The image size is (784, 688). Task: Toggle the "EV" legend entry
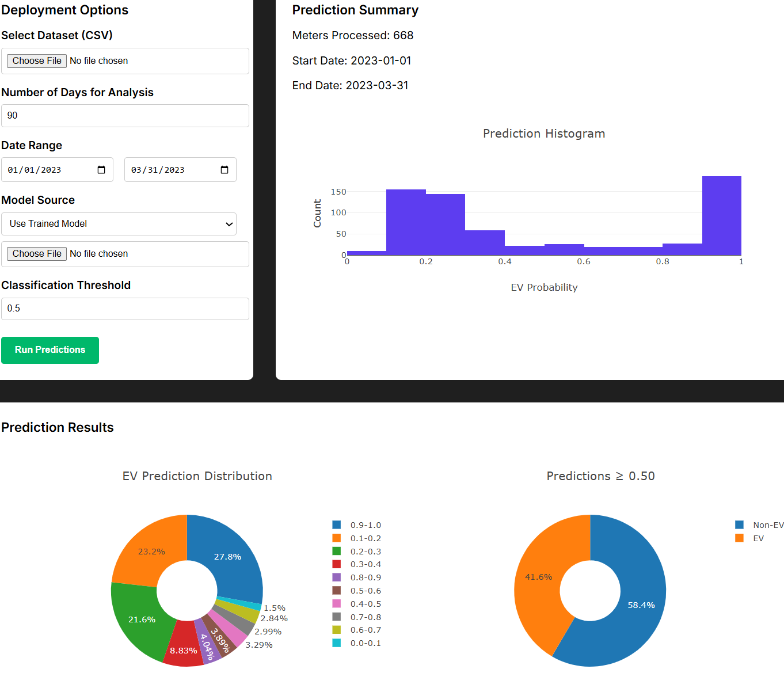pyautogui.click(x=751, y=538)
